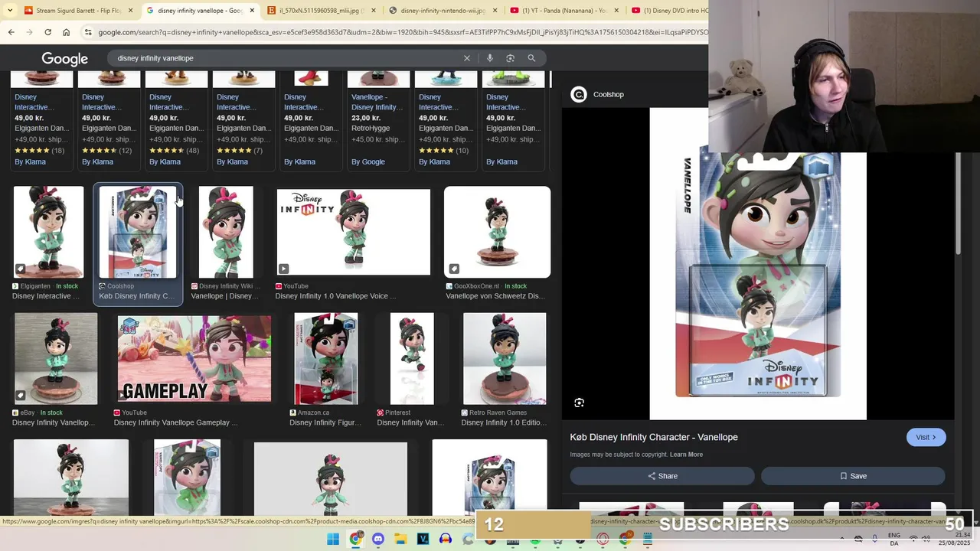Open the YouTube Disney Infinity 1.0 Vanellope Voice result
Viewport: 980px width, 551px height.
coord(353,232)
